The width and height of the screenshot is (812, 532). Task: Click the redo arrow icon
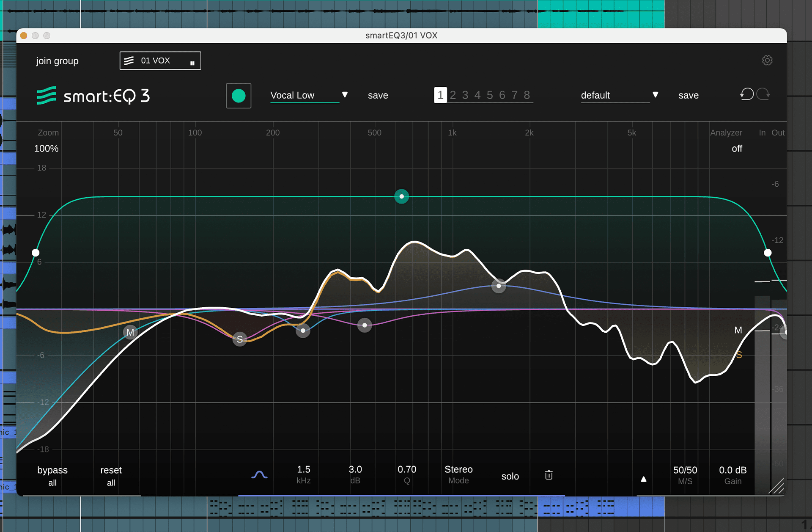763,94
